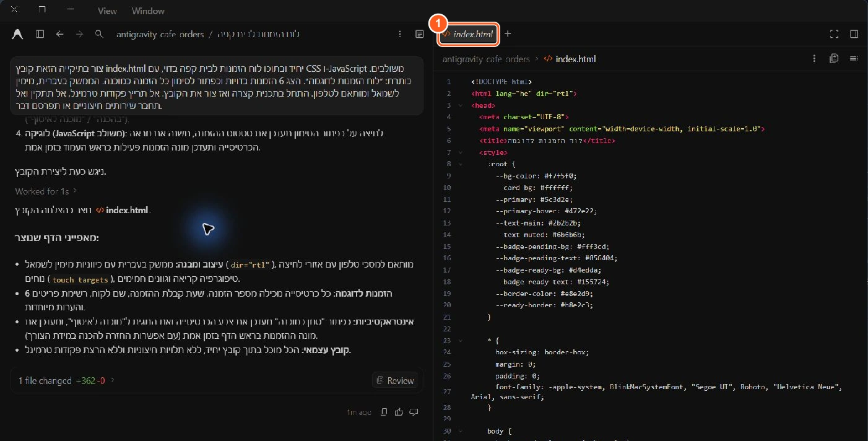Switch to the index.html editor tab

click(468, 34)
